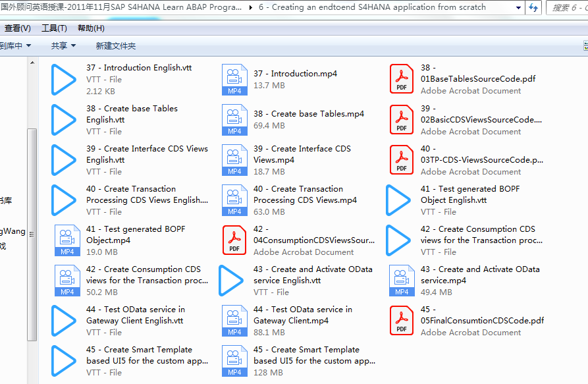Select the 37 - Introduction English.vtt file icon
The height and width of the screenshot is (384, 588).
(x=64, y=80)
